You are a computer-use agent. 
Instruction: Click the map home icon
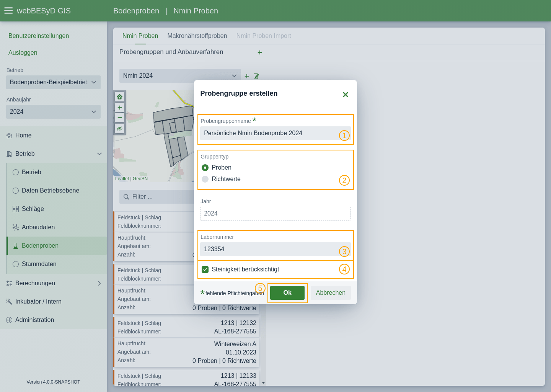pos(120,97)
